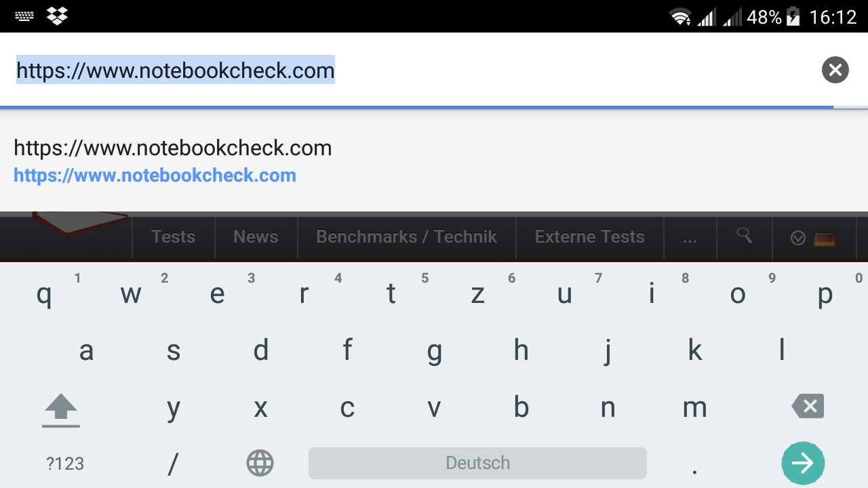The image size is (868, 488).
Task: Tap the globe language switch key
Action: coord(260,464)
